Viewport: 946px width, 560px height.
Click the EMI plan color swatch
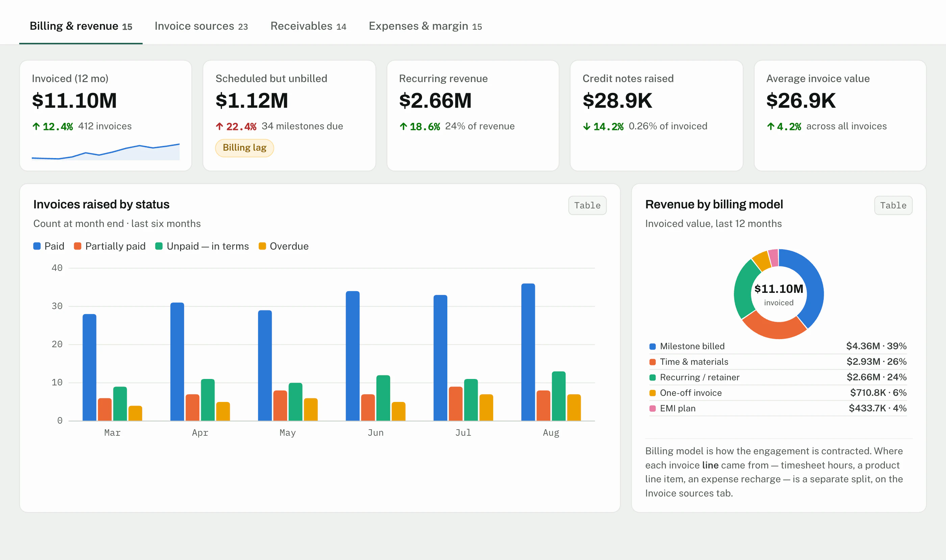pyautogui.click(x=652, y=408)
